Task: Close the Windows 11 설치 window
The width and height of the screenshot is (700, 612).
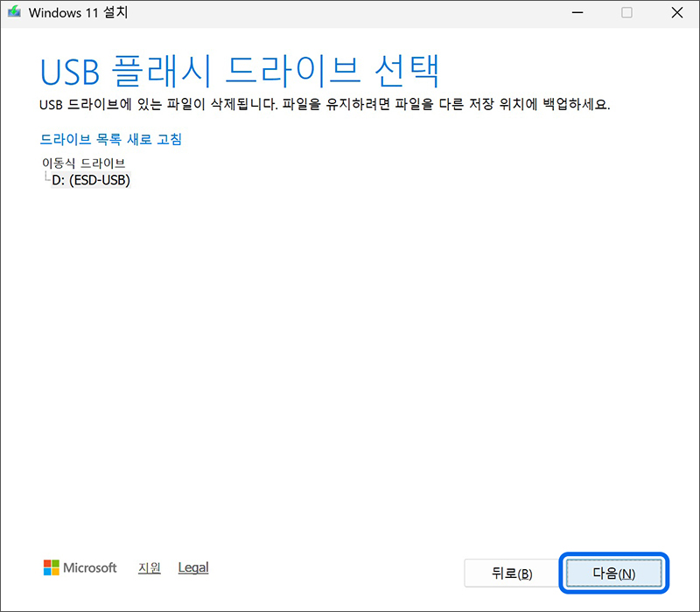Action: pos(676,12)
